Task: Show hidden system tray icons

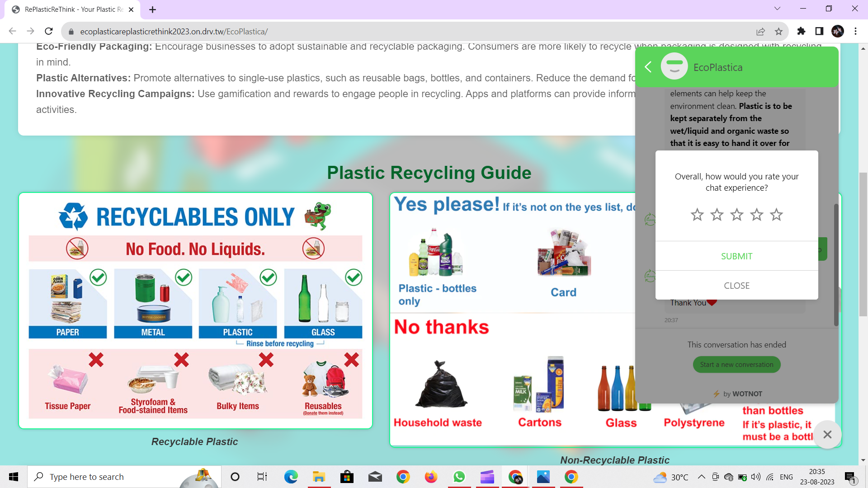Action: 701,477
